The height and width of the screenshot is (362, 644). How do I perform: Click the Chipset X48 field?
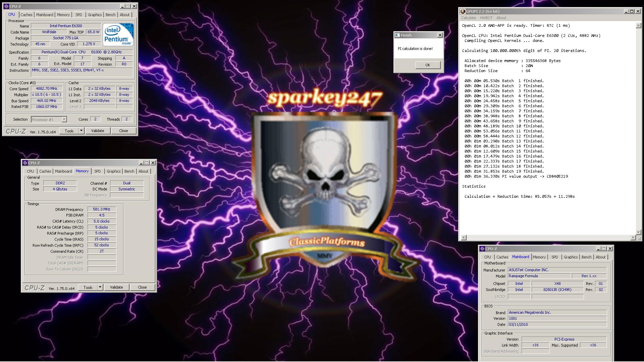557,284
